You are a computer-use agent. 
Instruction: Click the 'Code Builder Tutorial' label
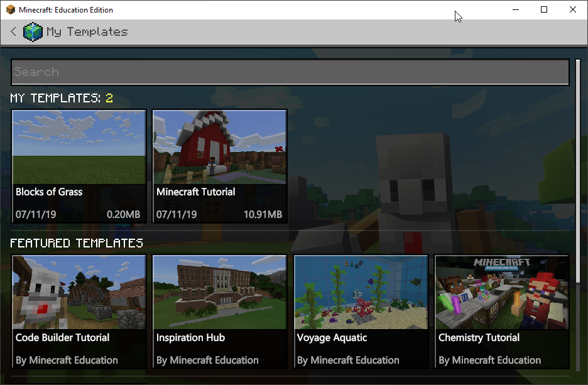pyautogui.click(x=62, y=337)
